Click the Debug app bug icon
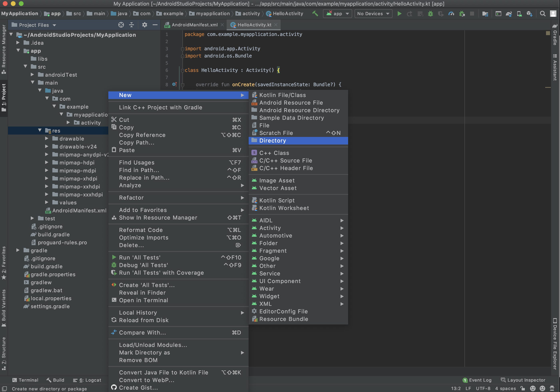 click(430, 14)
